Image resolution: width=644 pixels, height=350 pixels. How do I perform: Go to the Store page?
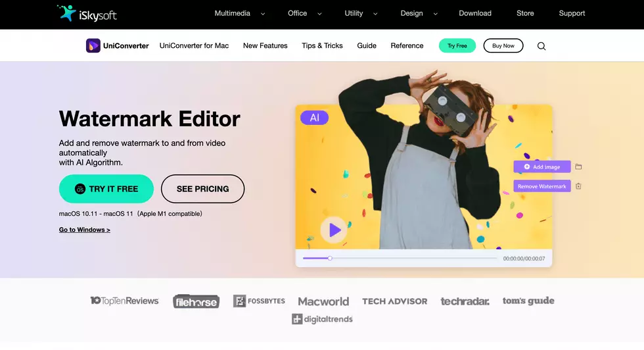(525, 13)
